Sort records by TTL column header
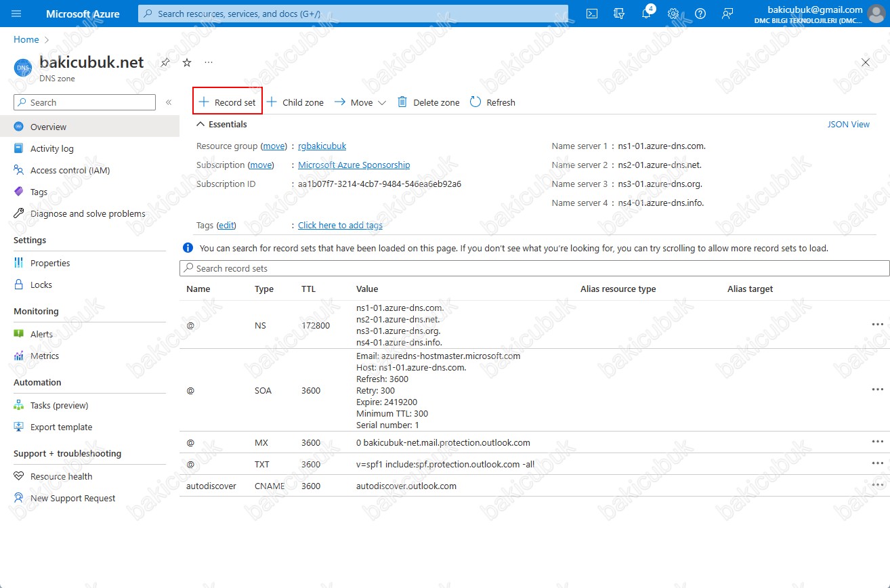Viewport: 890px width, 588px height. pos(309,289)
